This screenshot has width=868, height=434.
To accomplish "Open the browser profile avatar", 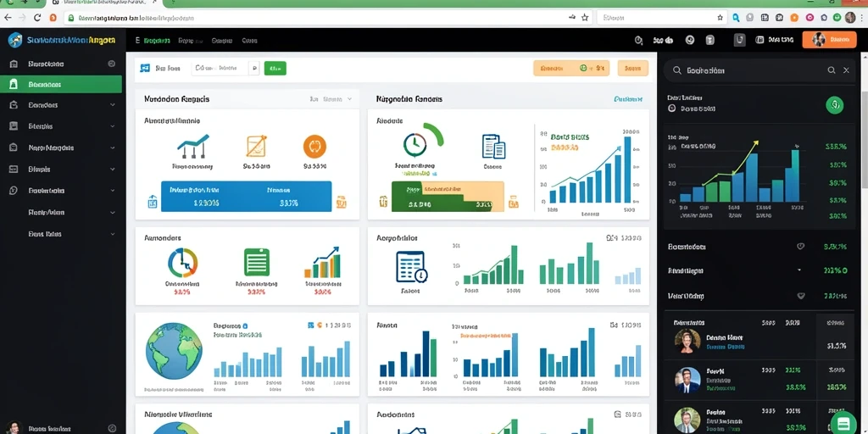I will point(849,18).
